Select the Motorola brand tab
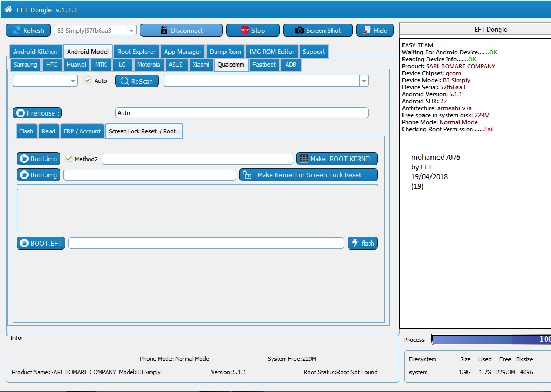Image resolution: width=551 pixels, height=392 pixels. [x=149, y=65]
